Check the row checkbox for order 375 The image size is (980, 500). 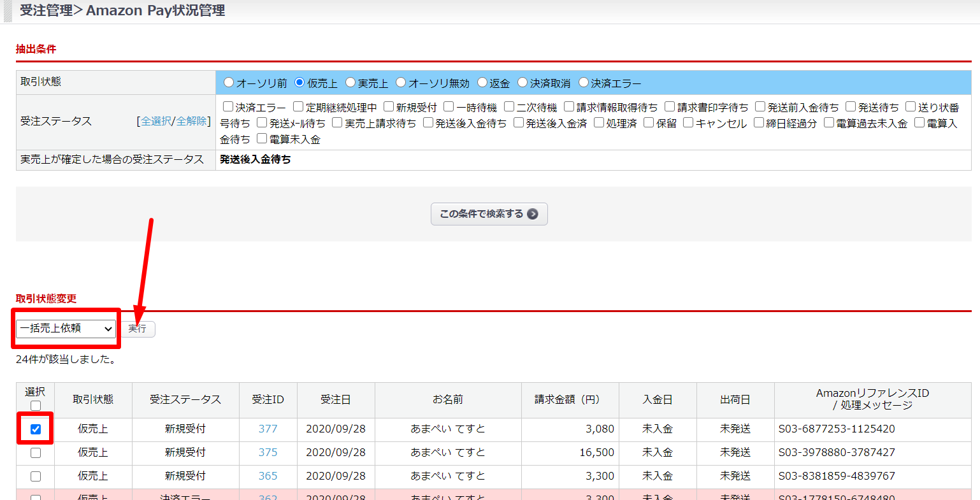[x=36, y=453]
